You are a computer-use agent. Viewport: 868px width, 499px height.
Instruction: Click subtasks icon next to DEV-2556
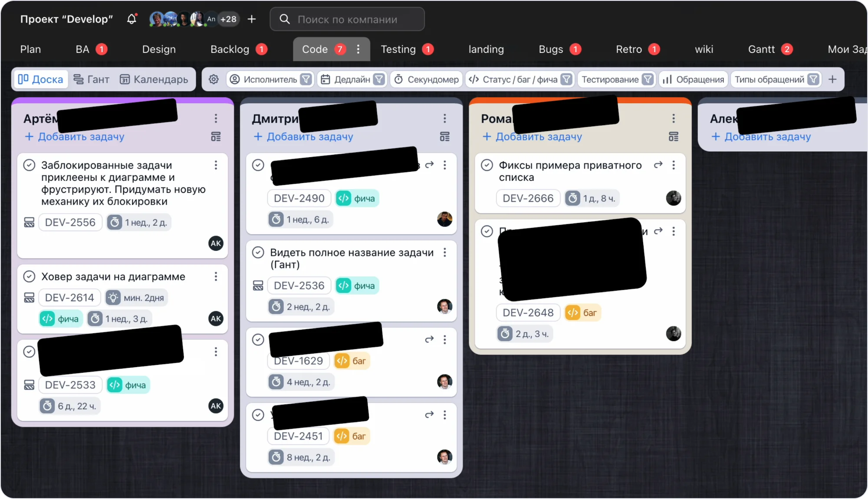pos(29,223)
